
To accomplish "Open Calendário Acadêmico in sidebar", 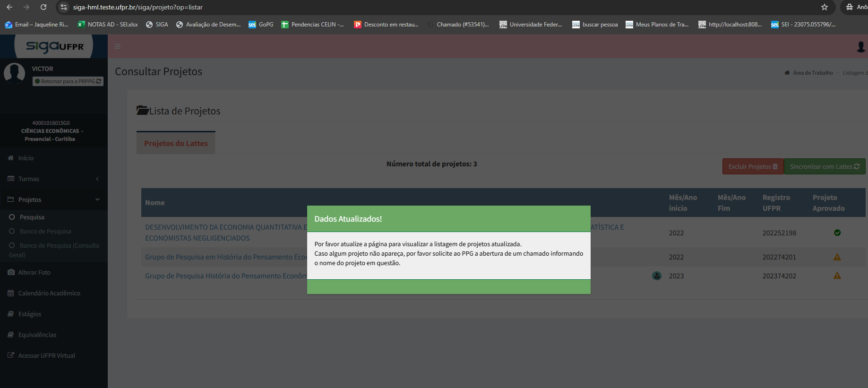I will pyautogui.click(x=49, y=293).
